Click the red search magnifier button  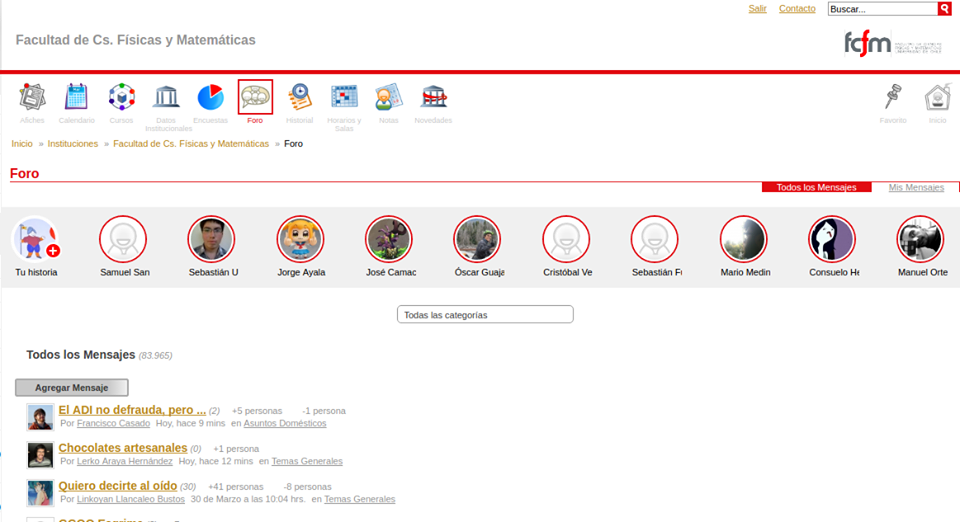pos(944,9)
